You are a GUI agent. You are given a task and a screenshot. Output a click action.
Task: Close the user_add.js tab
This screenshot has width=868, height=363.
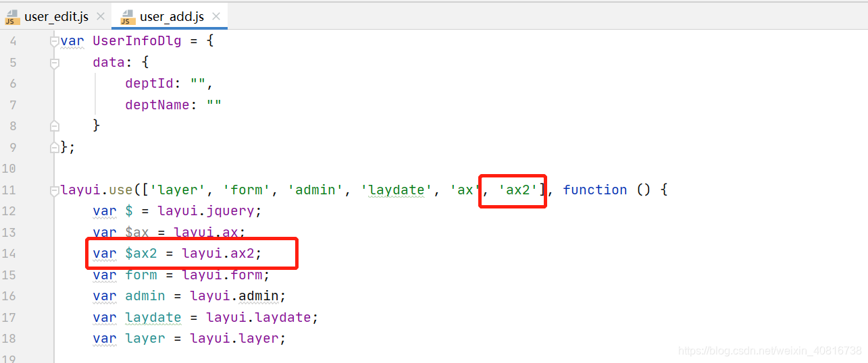216,17
